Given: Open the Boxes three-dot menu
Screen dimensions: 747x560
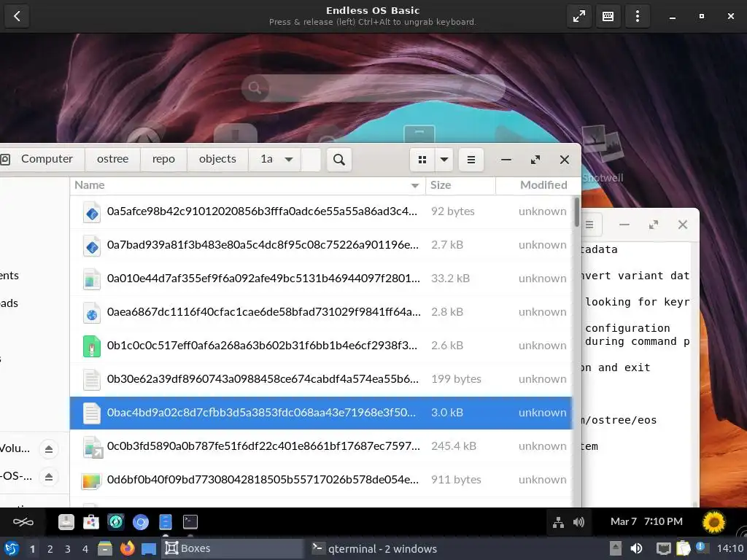Looking at the screenshot, I should click(638, 16).
